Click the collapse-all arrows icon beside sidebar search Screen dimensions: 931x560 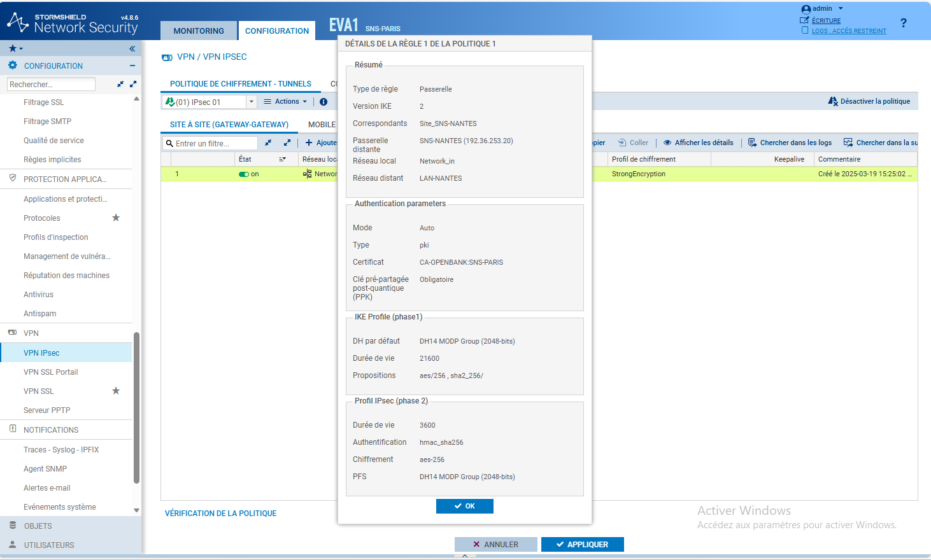[x=120, y=84]
